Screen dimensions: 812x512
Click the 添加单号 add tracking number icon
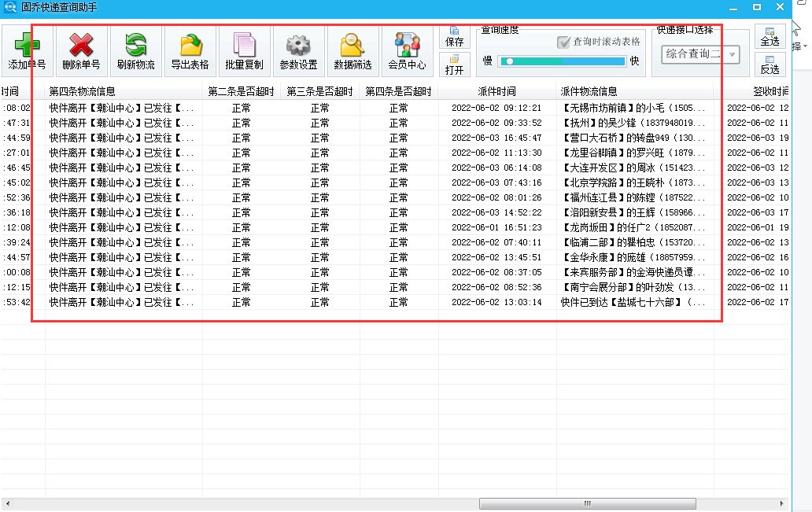pos(28,50)
